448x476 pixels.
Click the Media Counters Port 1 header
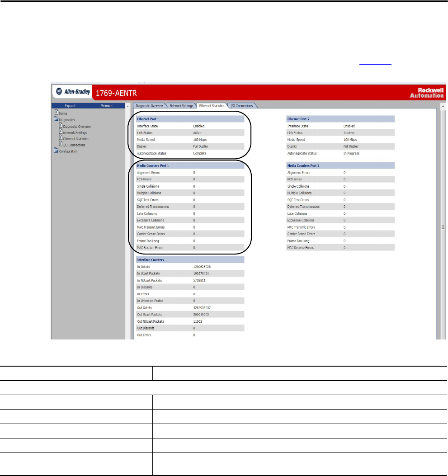point(190,165)
